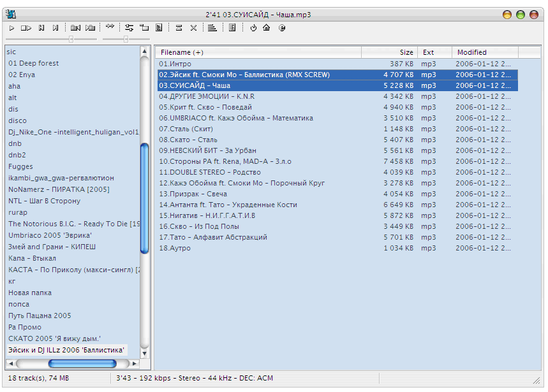Select track '11.DOUBLE STEREO - Родство'
548x392 pixels.
(x=337, y=172)
